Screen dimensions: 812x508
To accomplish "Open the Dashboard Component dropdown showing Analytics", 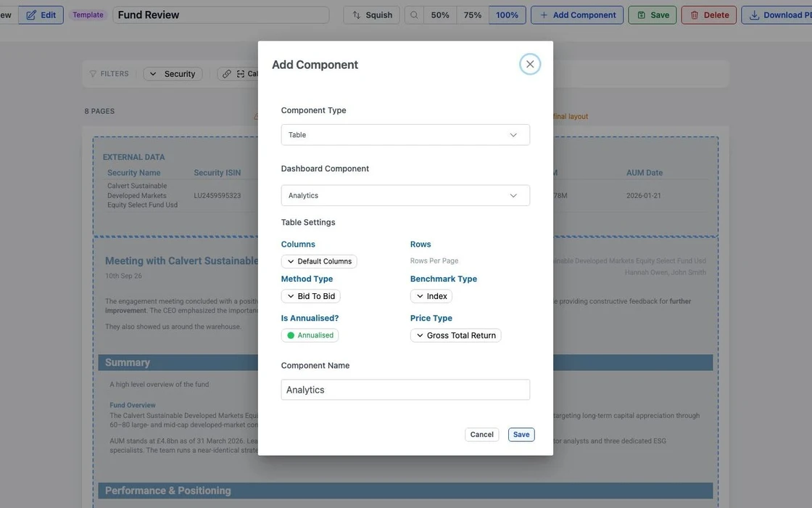I will 405,195.
